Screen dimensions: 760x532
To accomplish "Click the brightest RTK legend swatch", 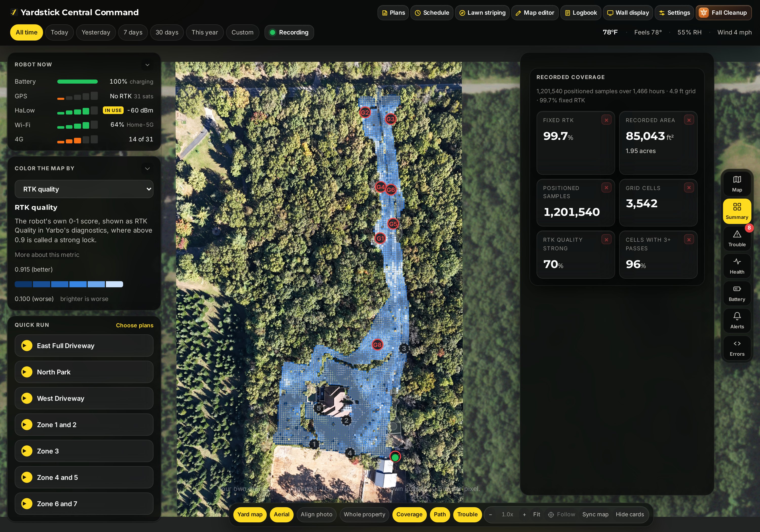I will click(x=115, y=284).
